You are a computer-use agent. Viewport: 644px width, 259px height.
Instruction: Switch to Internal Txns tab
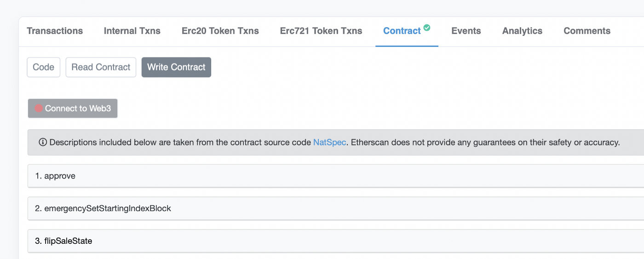click(132, 31)
